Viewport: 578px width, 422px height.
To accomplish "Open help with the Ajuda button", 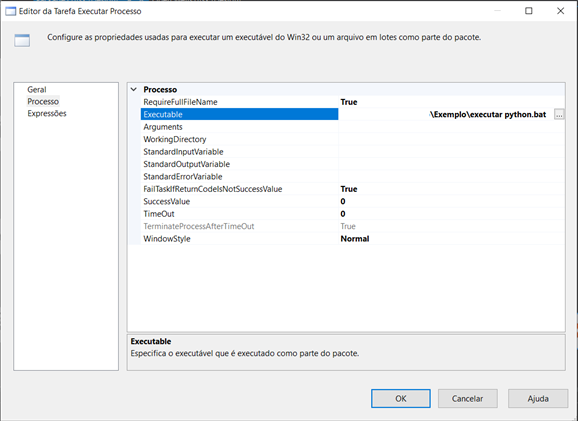I will click(538, 398).
